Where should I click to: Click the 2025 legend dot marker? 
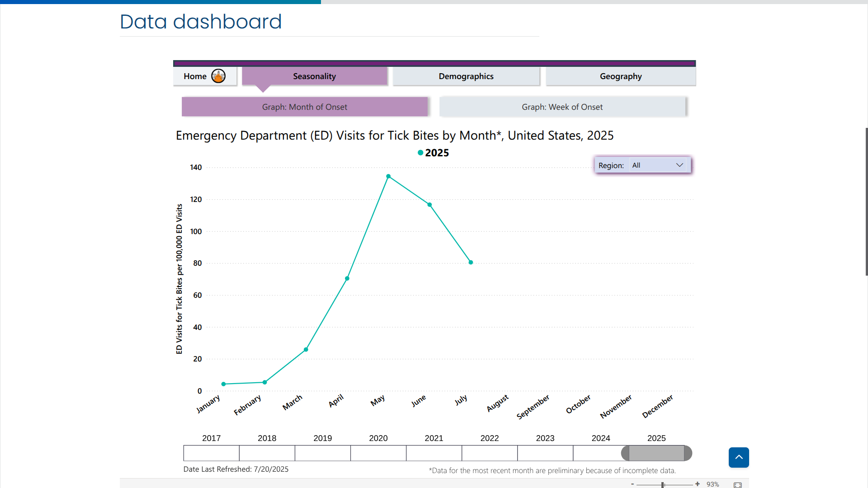point(420,153)
